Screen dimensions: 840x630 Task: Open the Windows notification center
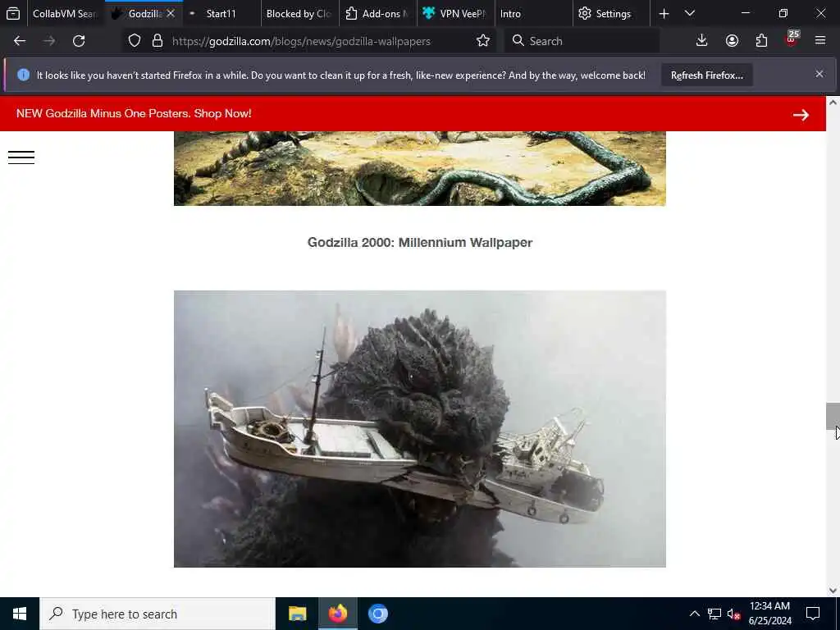click(x=813, y=614)
